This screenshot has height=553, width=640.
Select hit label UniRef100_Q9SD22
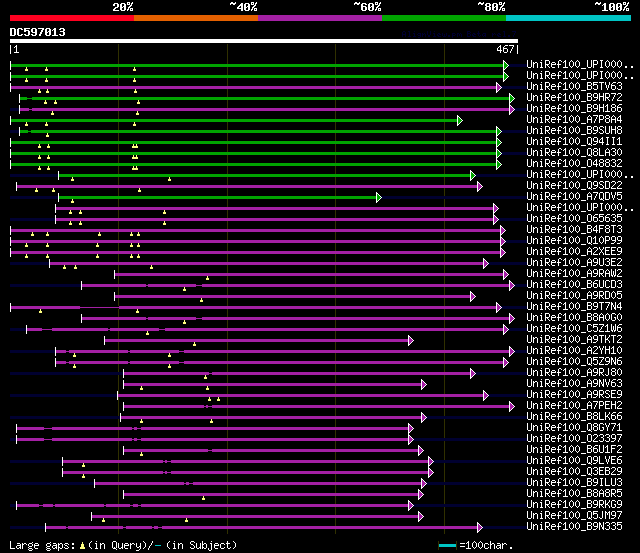[x=574, y=186]
